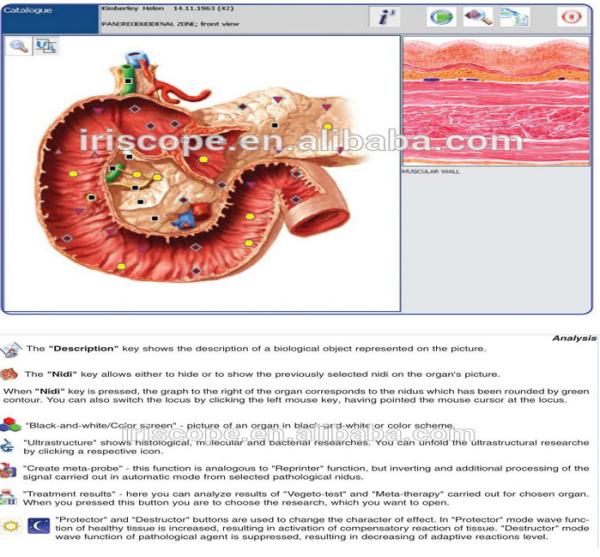Screen dimensions: 600x557
Task: Click the red exit icon
Action: (571, 17)
